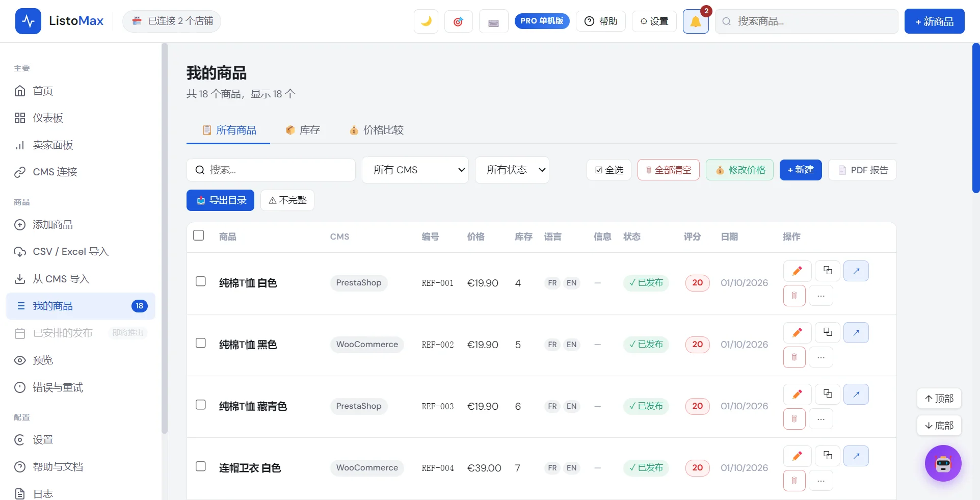
Task: Delete 纯棉T恤 白色 with trash icon
Action: [x=794, y=296]
